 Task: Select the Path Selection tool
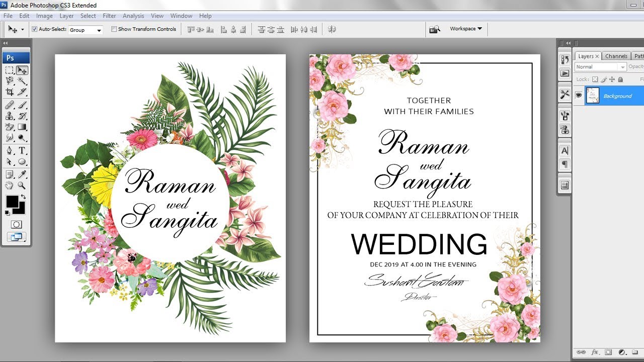click(10, 161)
